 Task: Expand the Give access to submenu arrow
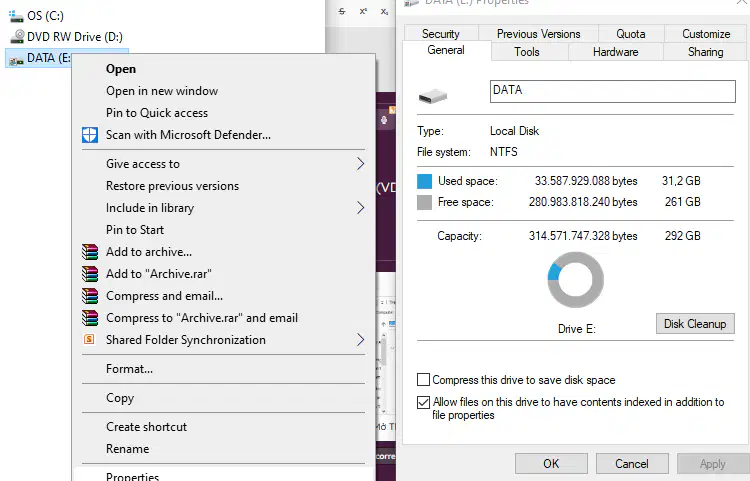360,164
